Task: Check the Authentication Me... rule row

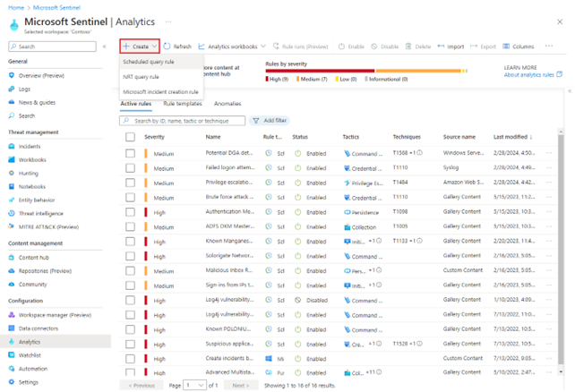Action: pos(130,212)
